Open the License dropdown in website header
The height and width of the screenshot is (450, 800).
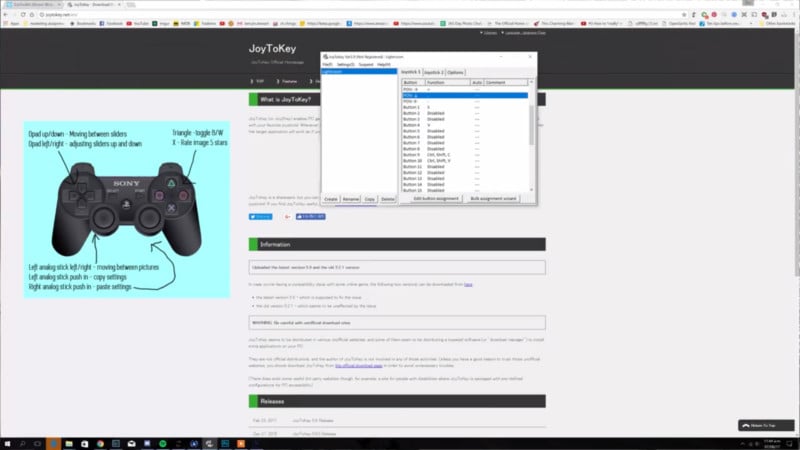pos(489,33)
